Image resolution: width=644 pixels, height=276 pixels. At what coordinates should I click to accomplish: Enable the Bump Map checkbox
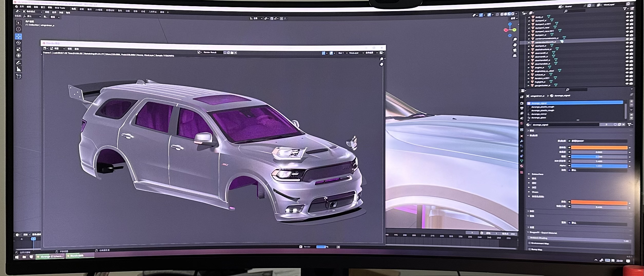[x=530, y=249]
